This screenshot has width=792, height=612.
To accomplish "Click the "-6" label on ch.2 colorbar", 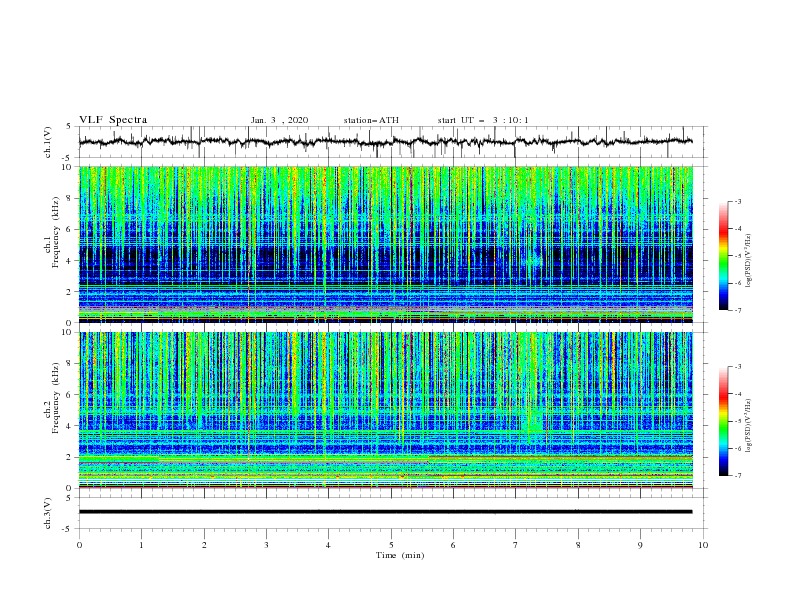I will pos(738,448).
